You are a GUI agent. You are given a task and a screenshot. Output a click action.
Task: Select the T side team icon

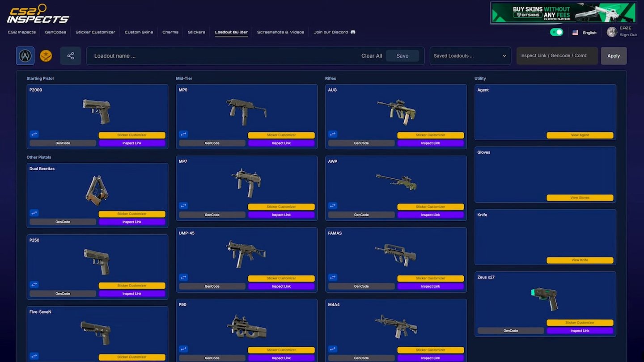[46, 56]
